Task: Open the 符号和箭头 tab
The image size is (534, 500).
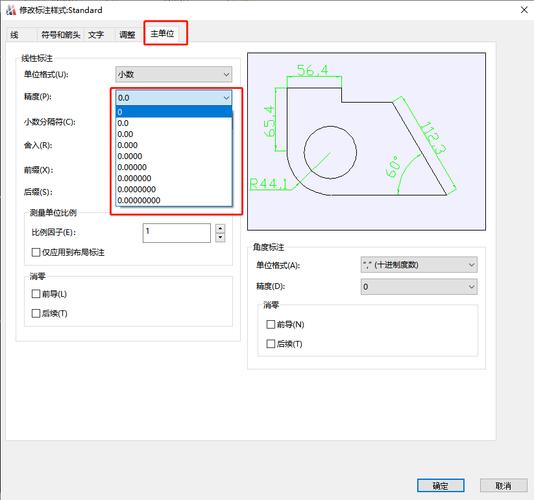Action: click(x=60, y=35)
